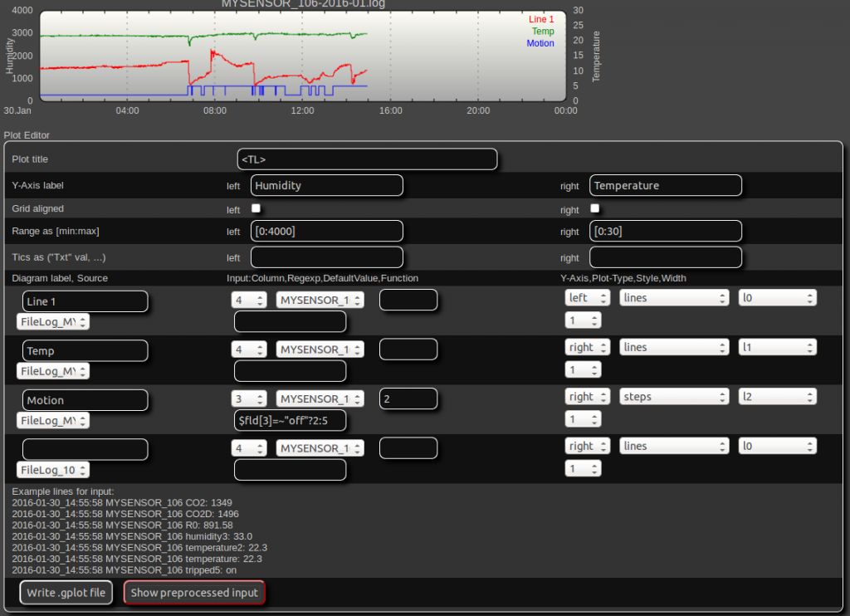
Task: Open regexp dropdown in Motion row
Action: 320,399
